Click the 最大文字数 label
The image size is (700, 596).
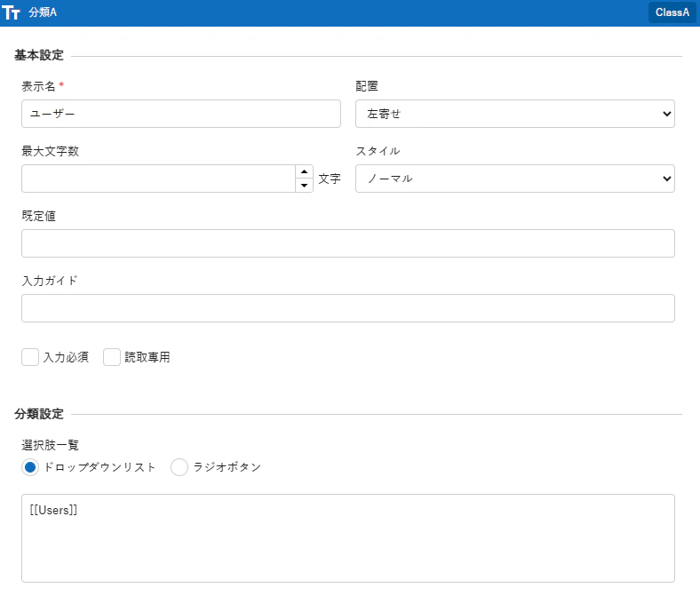[51, 151]
